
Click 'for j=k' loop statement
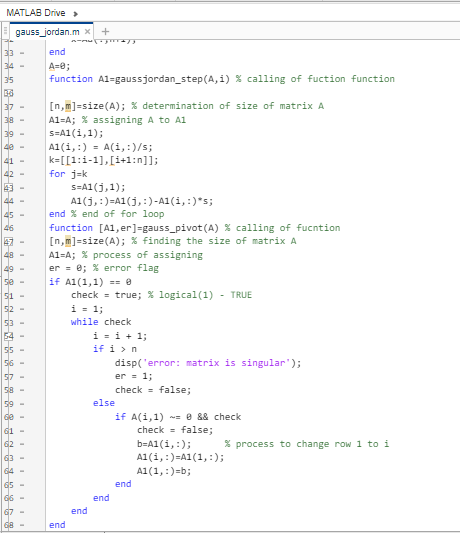click(68, 174)
